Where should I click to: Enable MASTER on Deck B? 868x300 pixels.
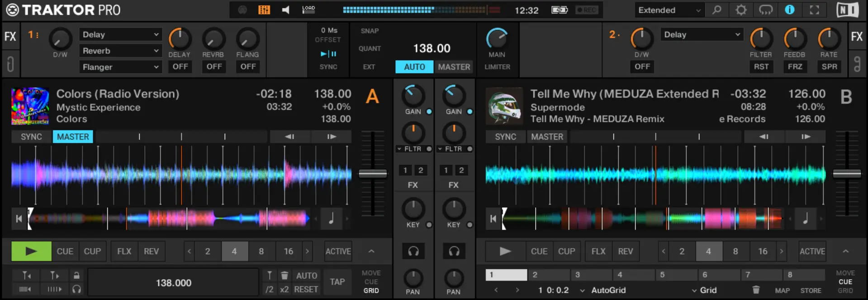pyautogui.click(x=547, y=137)
